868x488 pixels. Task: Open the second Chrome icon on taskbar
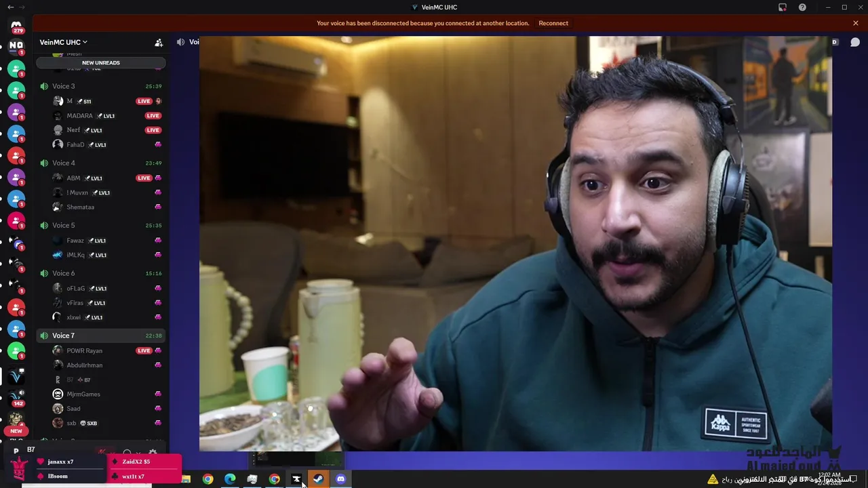click(x=274, y=479)
